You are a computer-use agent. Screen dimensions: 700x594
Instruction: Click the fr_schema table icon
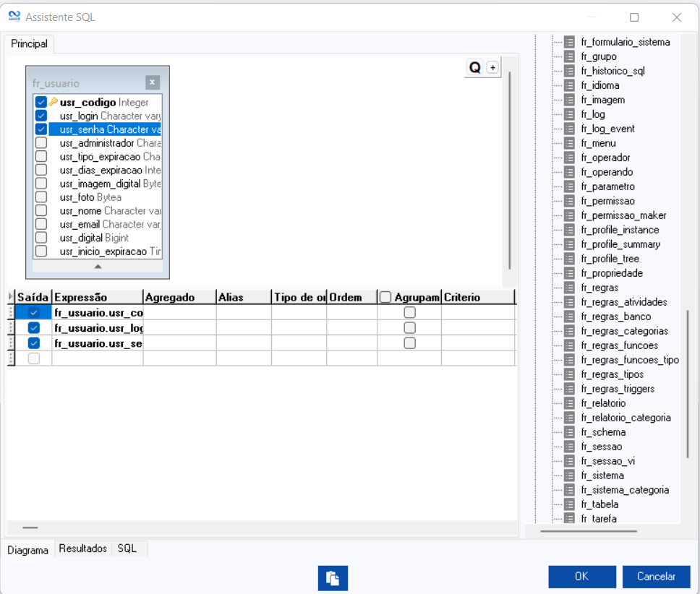point(569,432)
